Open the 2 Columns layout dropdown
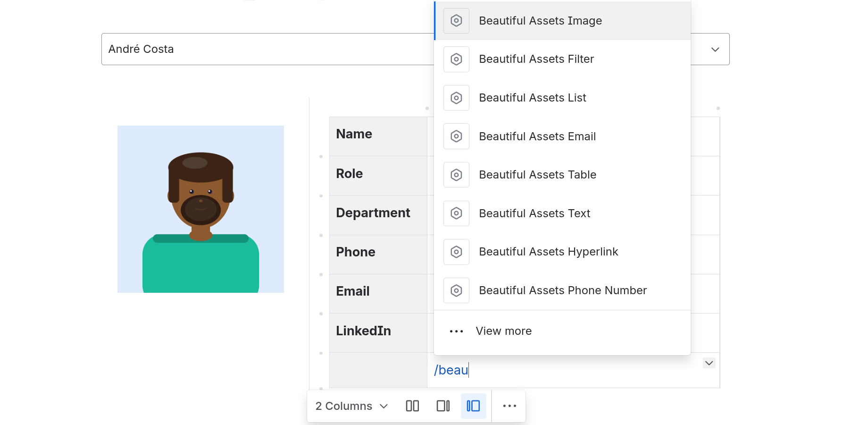Image resolution: width=868 pixels, height=425 pixels. pyautogui.click(x=351, y=406)
